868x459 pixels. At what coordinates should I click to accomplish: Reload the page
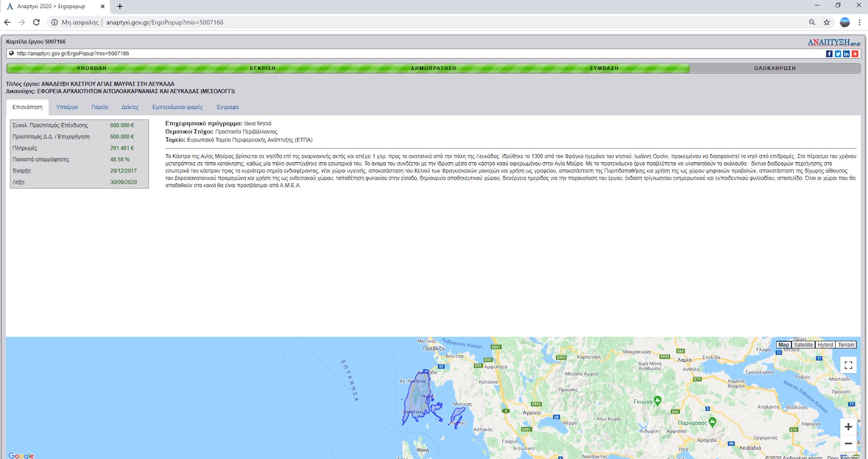coord(36,22)
